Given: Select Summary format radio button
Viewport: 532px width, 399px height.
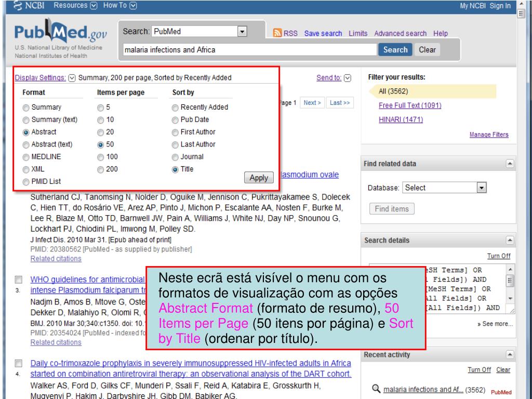Looking at the screenshot, I should pos(26,108).
